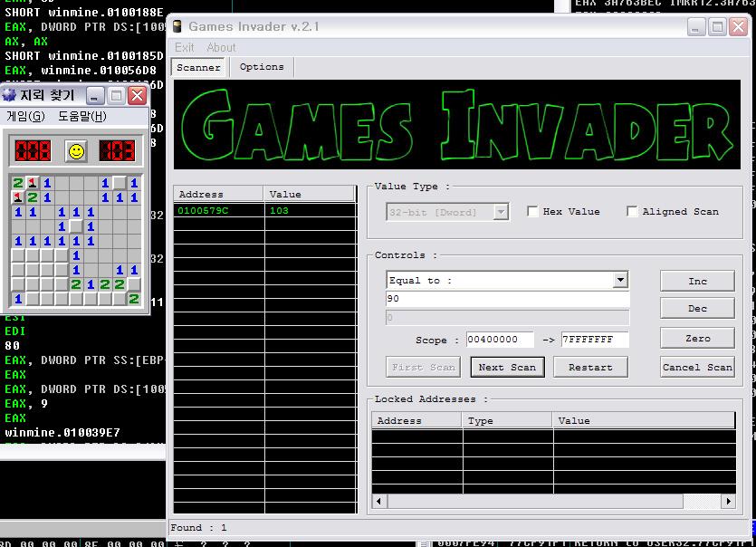Click the 'AX, AX' debugger line
This screenshot has width=756, height=547.
click(26, 41)
